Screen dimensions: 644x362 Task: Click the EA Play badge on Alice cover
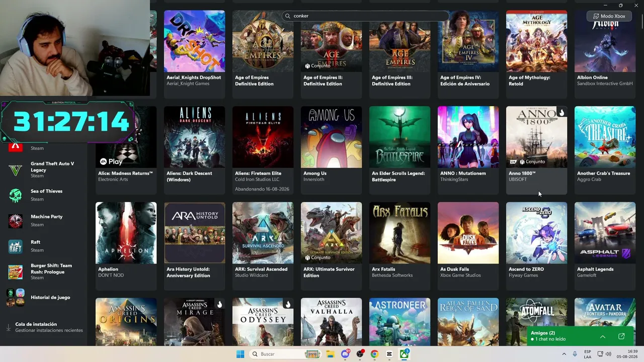tap(111, 161)
